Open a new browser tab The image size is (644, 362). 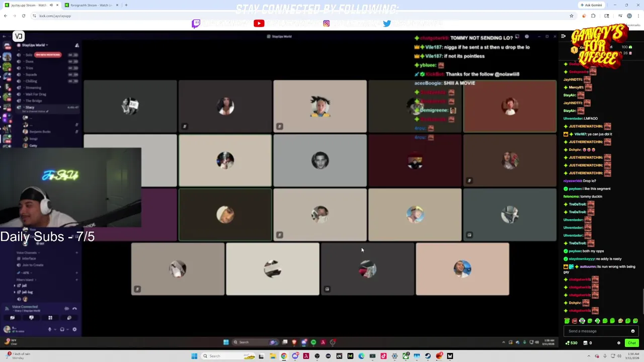[126, 5]
